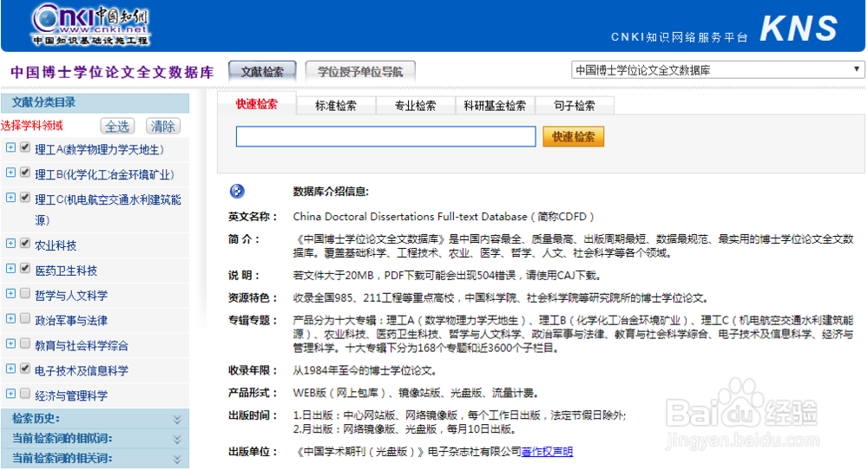Viewport: 868px width, 470px height.
Task: Expand the 当前检索词的相似词 chevron
Action: [x=177, y=439]
